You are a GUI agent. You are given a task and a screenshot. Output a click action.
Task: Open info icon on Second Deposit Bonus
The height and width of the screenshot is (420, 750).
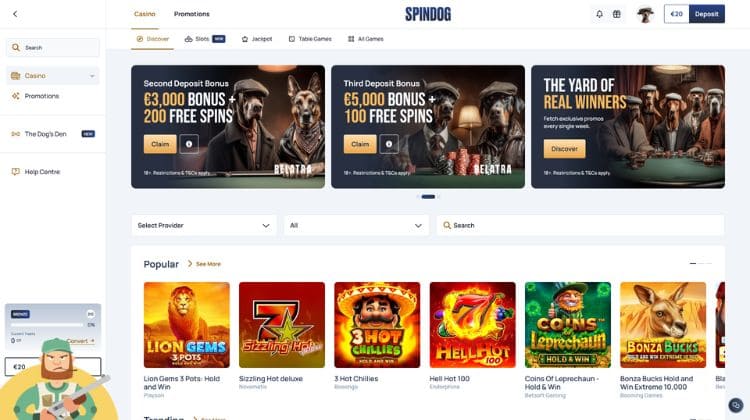tap(189, 144)
